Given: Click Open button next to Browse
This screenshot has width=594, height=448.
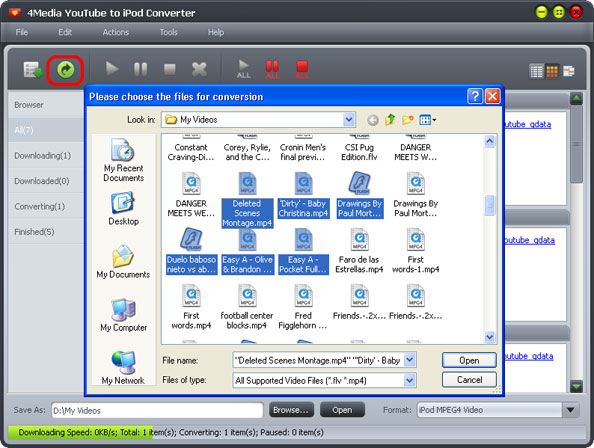Looking at the screenshot, I should point(342,410).
